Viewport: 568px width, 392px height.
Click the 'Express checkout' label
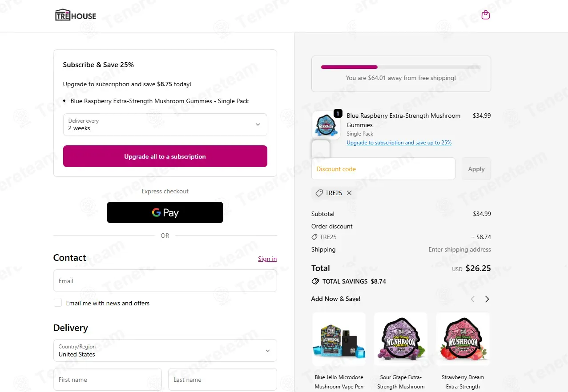coord(165,191)
